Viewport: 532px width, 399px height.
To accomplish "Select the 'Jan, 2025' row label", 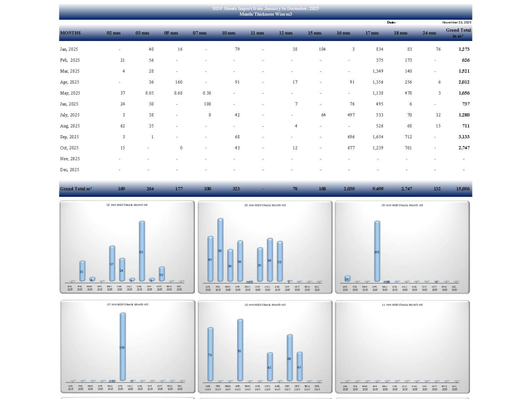I will click(69, 49).
